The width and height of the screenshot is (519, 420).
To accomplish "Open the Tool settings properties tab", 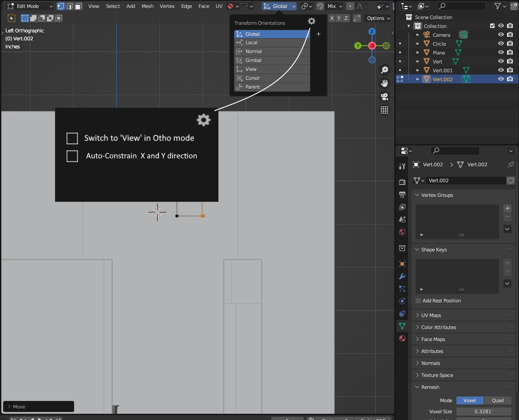I will click(x=402, y=166).
